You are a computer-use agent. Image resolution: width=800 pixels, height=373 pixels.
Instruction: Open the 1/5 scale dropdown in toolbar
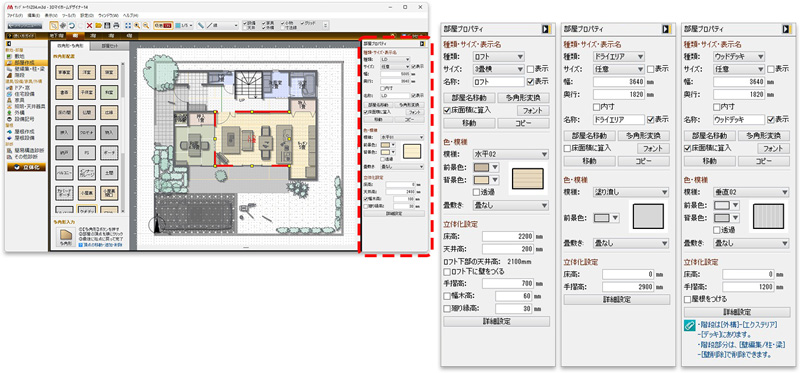click(183, 26)
